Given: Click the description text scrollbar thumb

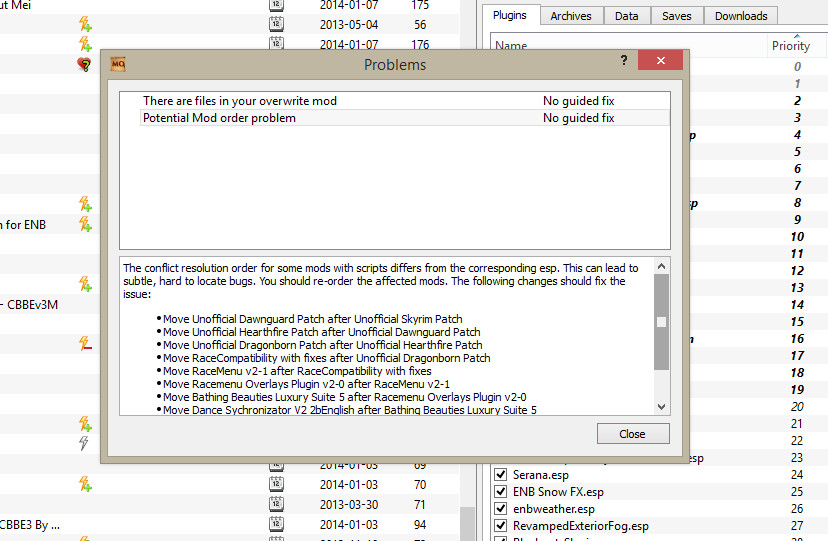Looking at the screenshot, I should (661, 322).
